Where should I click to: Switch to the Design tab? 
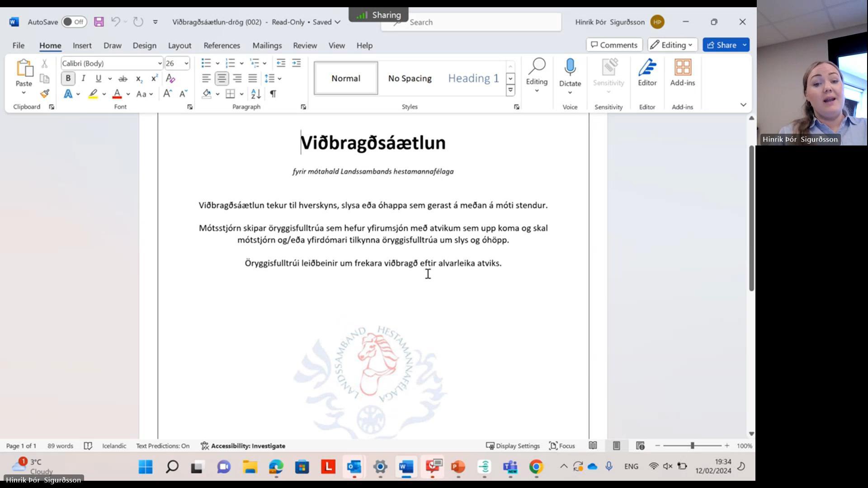point(145,46)
